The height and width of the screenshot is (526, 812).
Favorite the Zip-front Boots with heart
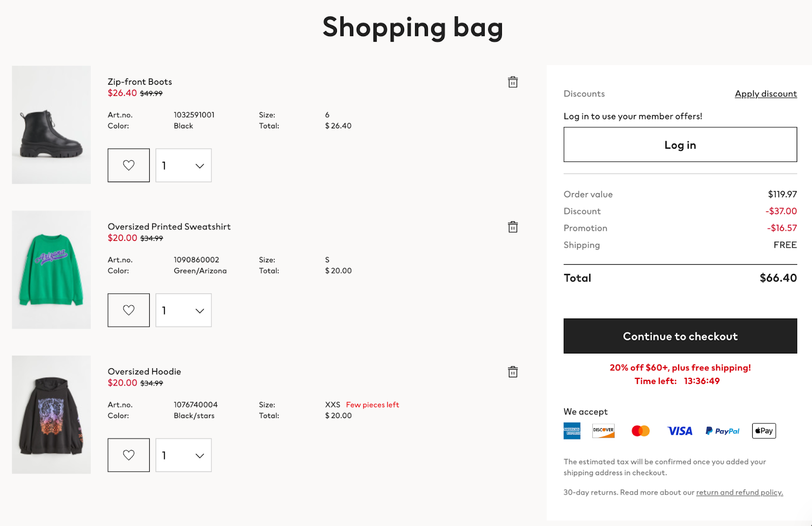128,165
